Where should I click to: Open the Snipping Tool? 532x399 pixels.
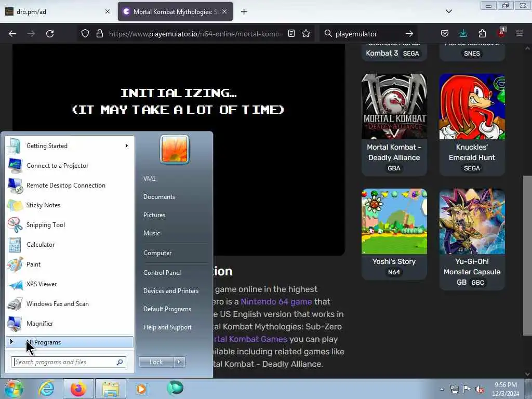[70, 224]
